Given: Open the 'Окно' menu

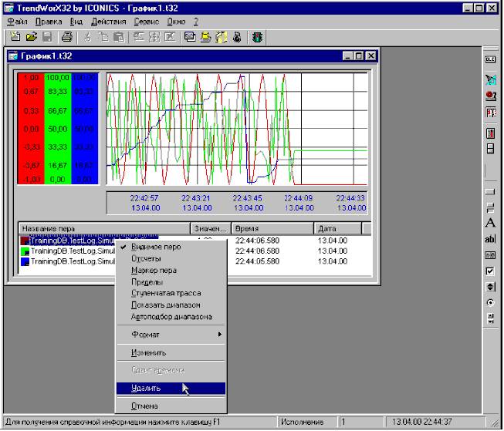Looking at the screenshot, I should click(x=176, y=22).
